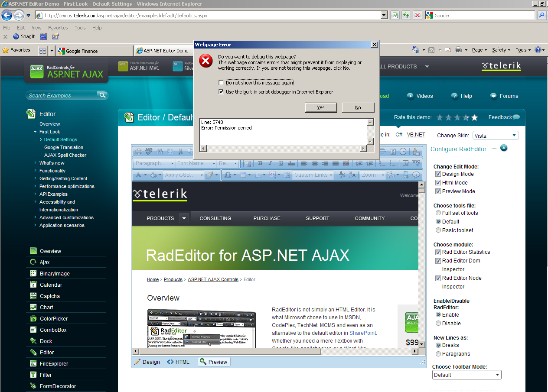This screenshot has height=392, width=548.
Task: Uncheck the Preview Mode checkbox
Action: point(438,191)
